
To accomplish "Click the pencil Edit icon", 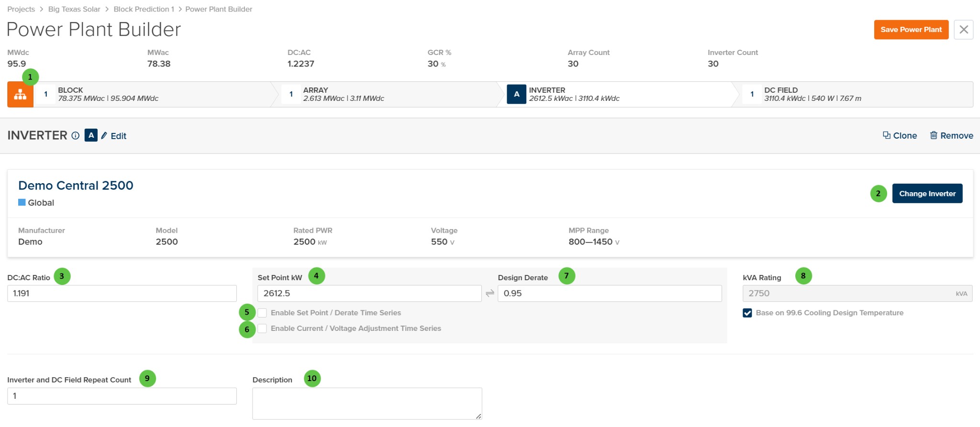I will tap(104, 136).
